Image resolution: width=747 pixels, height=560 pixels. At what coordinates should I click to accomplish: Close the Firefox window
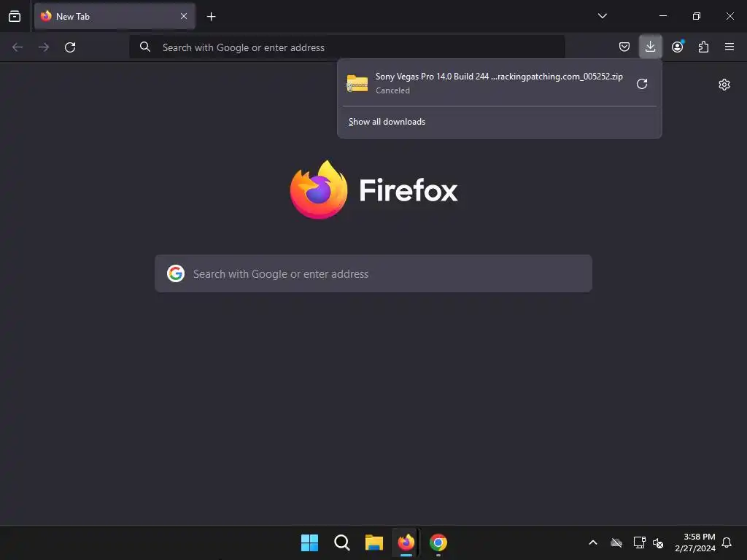729,16
